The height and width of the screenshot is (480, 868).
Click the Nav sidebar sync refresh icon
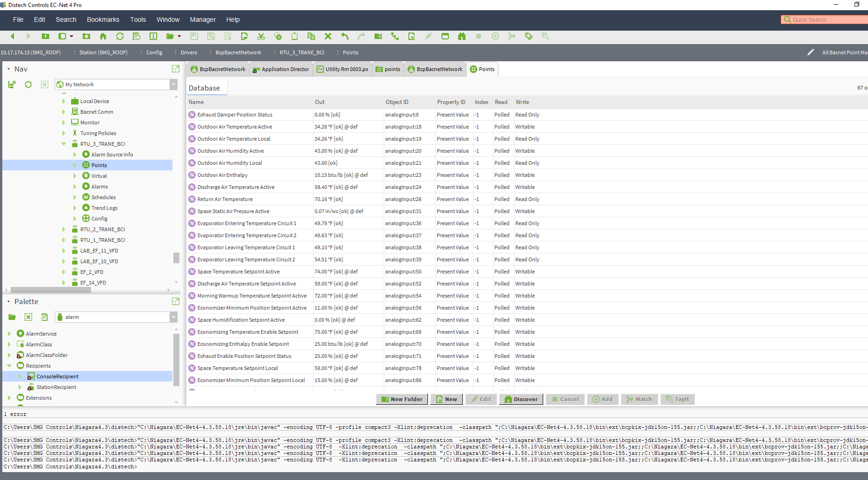pyautogui.click(x=28, y=84)
